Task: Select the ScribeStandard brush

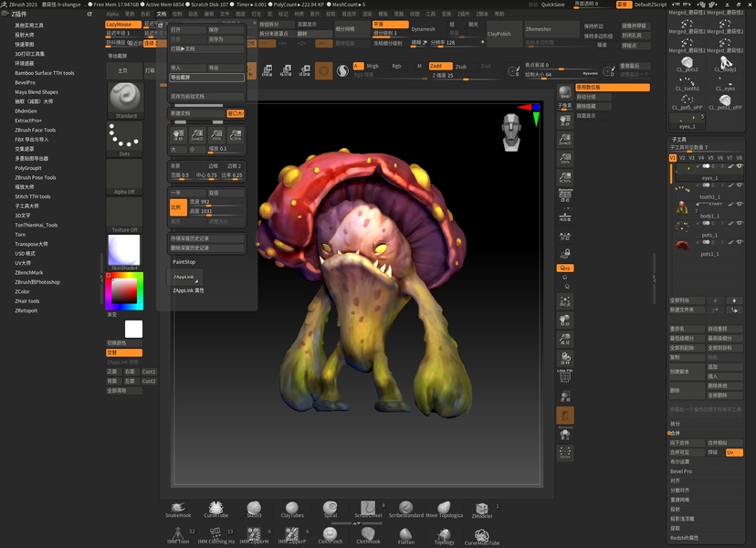Action: (x=406, y=510)
